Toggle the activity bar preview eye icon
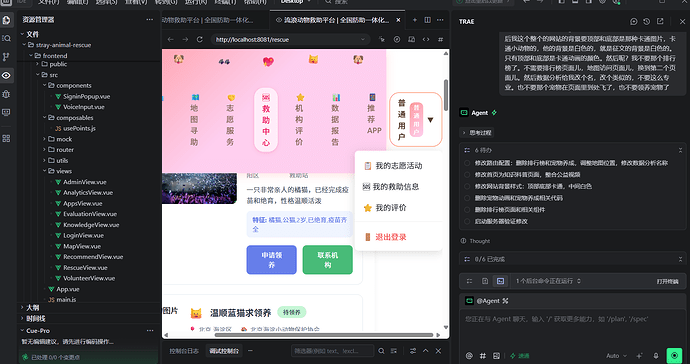This screenshot has height=364, width=690. pos(6,75)
